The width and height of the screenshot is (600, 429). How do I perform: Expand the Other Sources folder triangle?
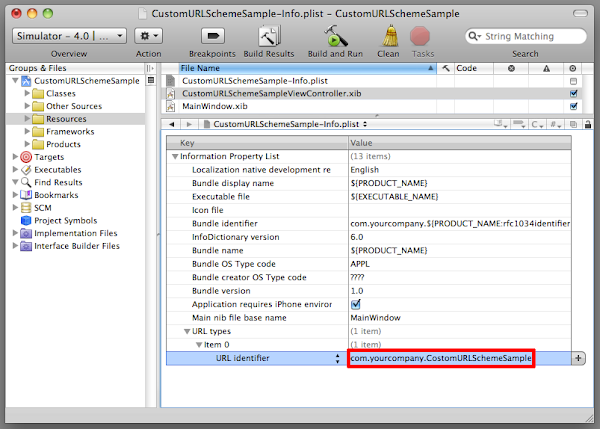pos(27,106)
